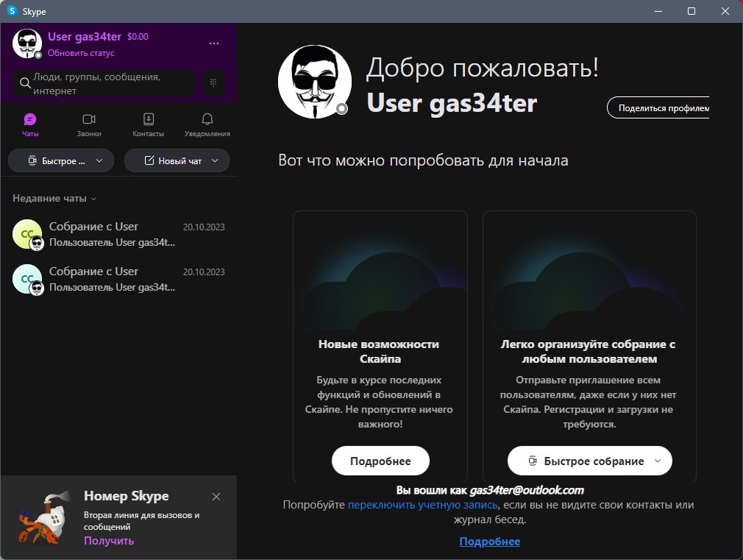Image resolution: width=743 pixels, height=560 pixels.
Task: Click the profile avatar in top-left corner
Action: (27, 43)
